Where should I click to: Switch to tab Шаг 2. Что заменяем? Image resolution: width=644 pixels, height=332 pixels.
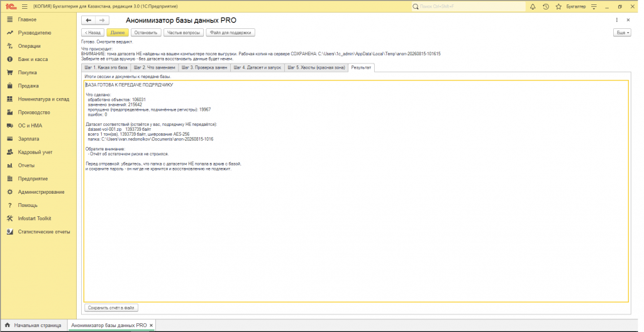pyautogui.click(x=155, y=67)
